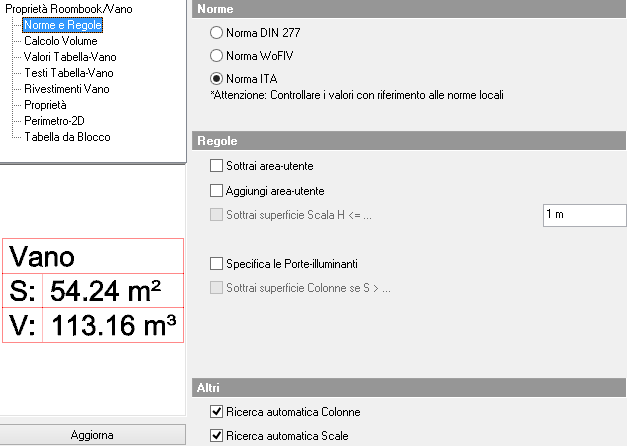Choose Norma WoFIV radio button
This screenshot has width=627, height=446.
(216, 56)
